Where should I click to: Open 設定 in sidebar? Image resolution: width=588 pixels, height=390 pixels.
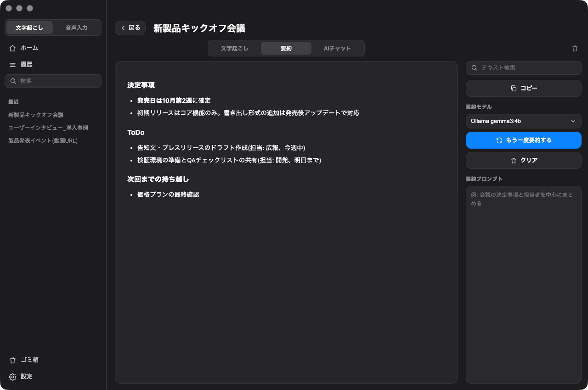coord(53,377)
